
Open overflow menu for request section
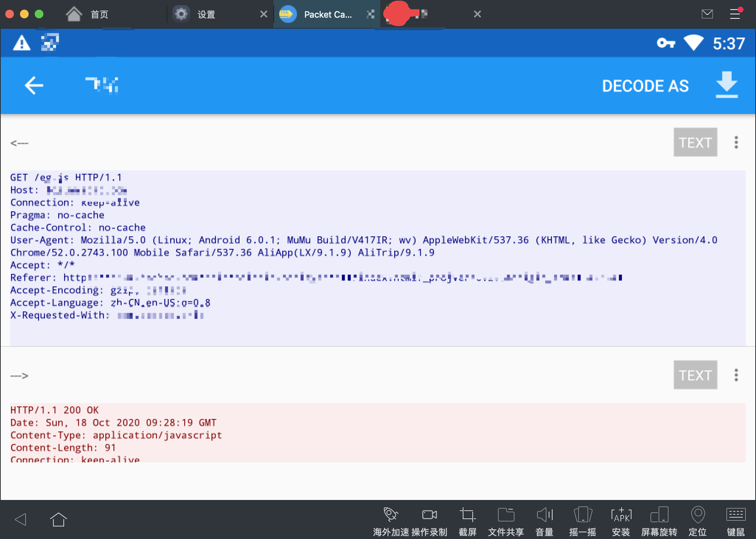(x=736, y=142)
